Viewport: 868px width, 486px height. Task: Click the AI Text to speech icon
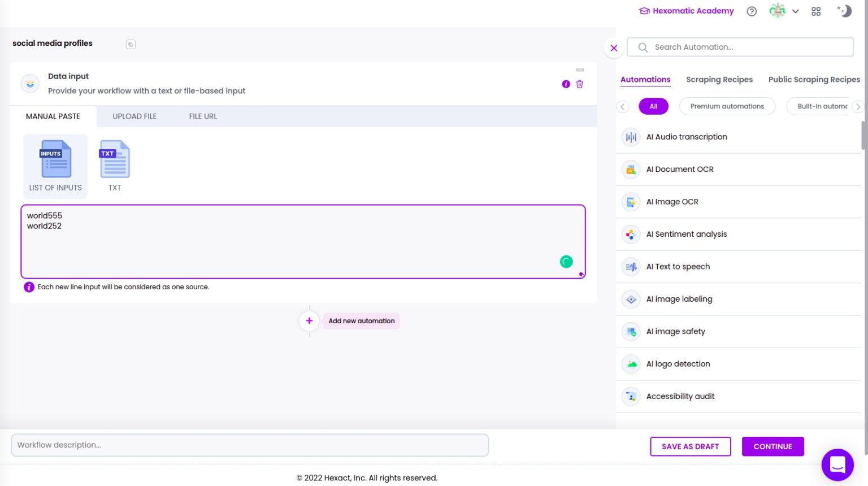[631, 266]
